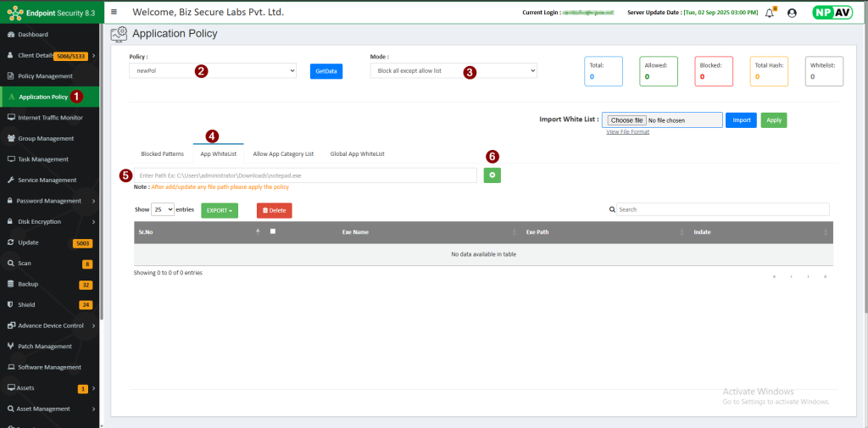Expand the EXPORT dropdown button

coord(220,209)
